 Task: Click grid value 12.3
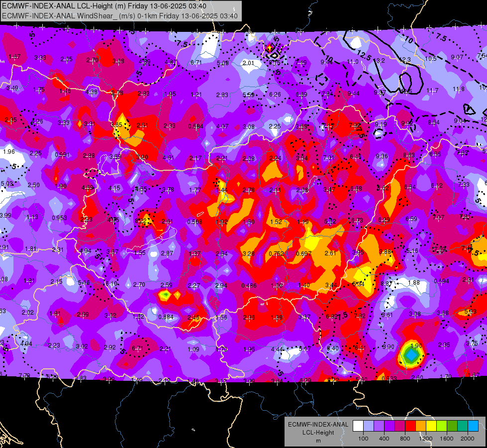click(x=406, y=59)
